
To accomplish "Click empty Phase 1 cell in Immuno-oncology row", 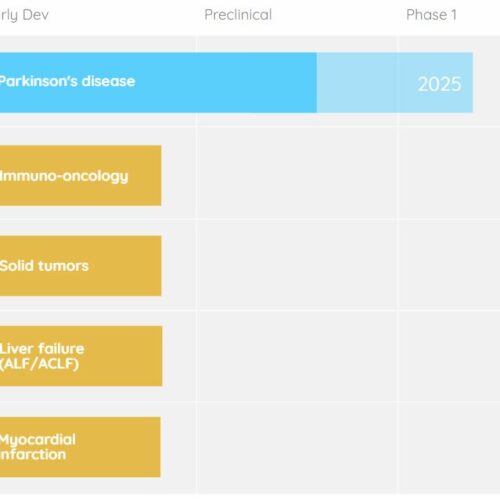I will 449,173.
